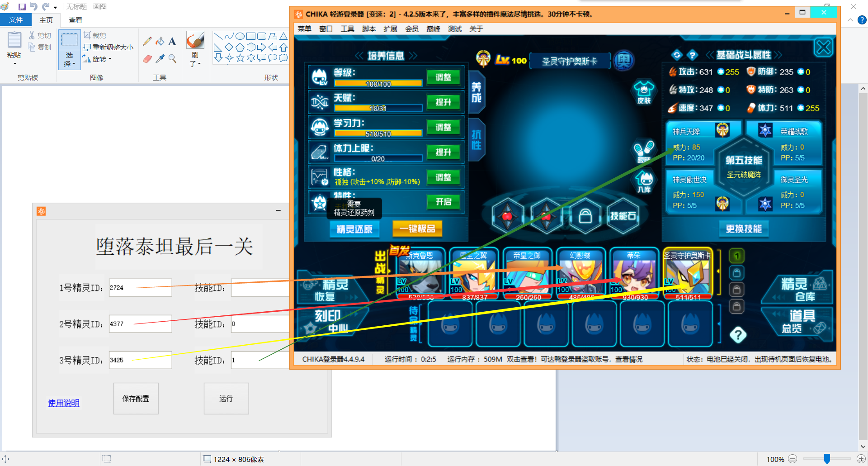Viewport: 868px width, 466px height.
Task: Click the hexagon lock slot
Action: [585, 216]
